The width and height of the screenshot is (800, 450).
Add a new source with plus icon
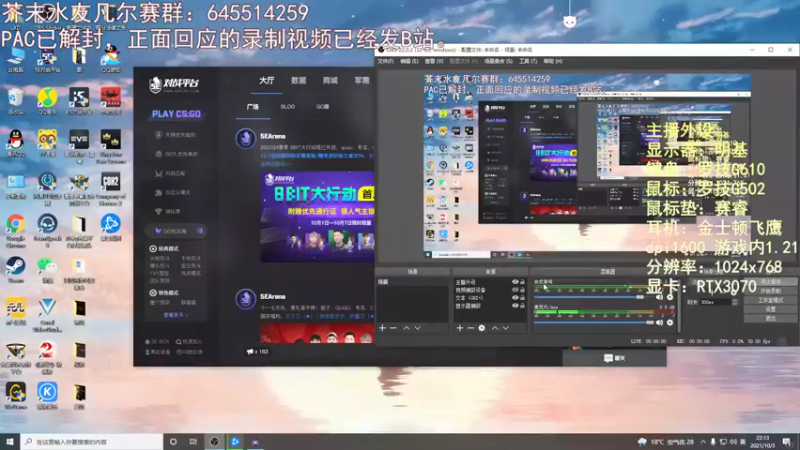[x=459, y=328]
